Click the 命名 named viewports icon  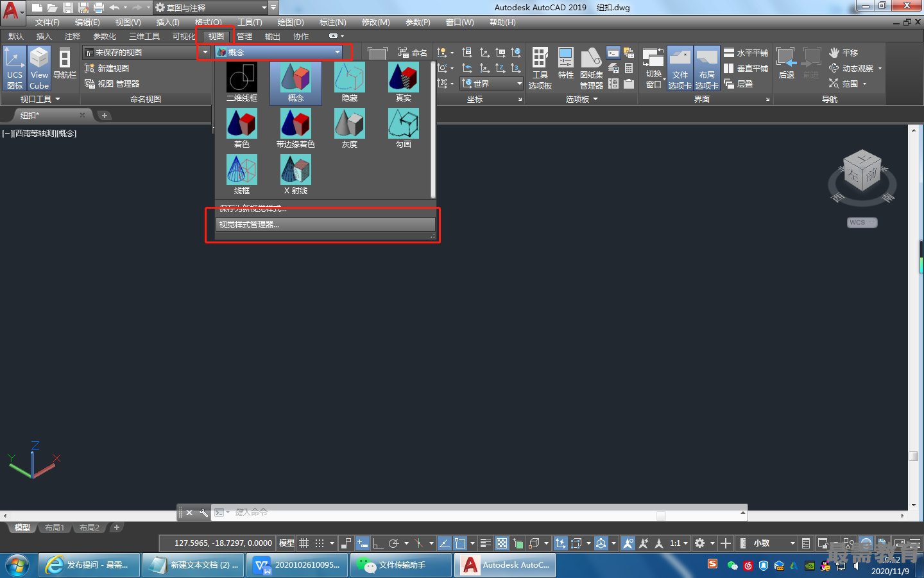coord(413,53)
